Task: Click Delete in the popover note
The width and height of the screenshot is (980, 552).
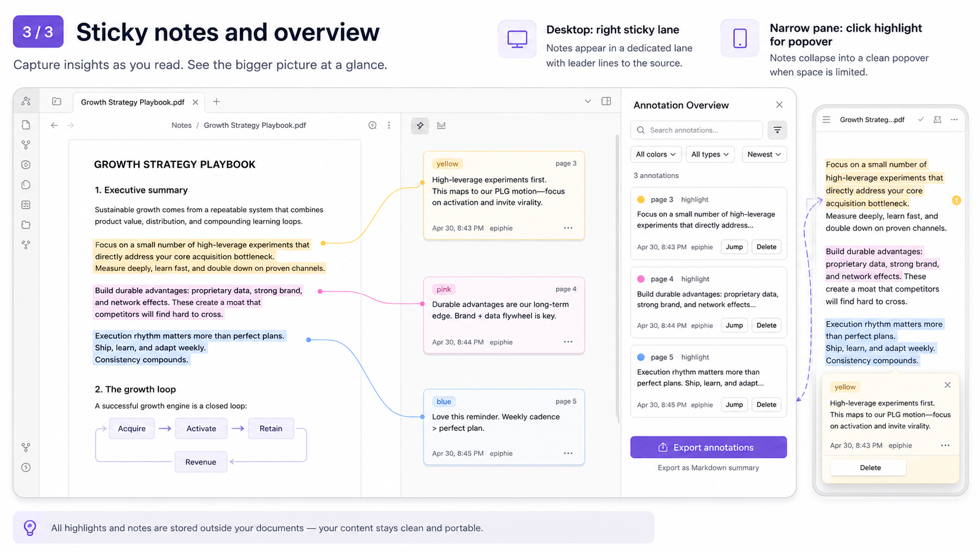Action: [870, 468]
